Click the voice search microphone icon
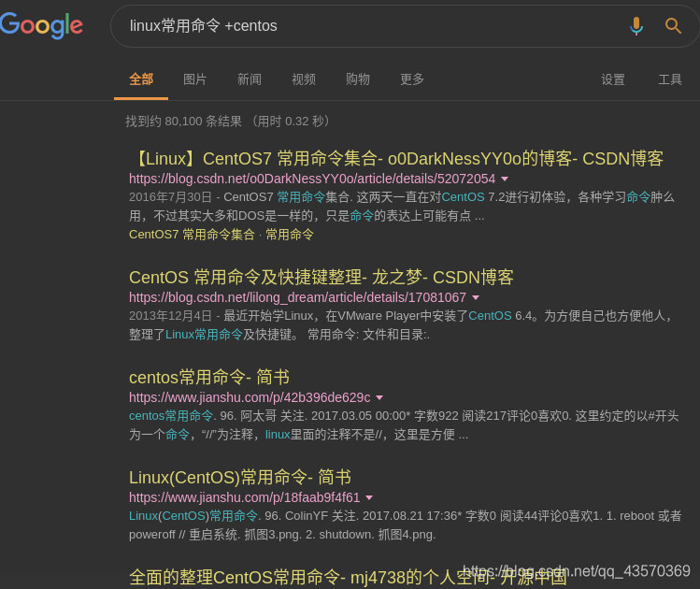The width and height of the screenshot is (700, 589). 636,26
